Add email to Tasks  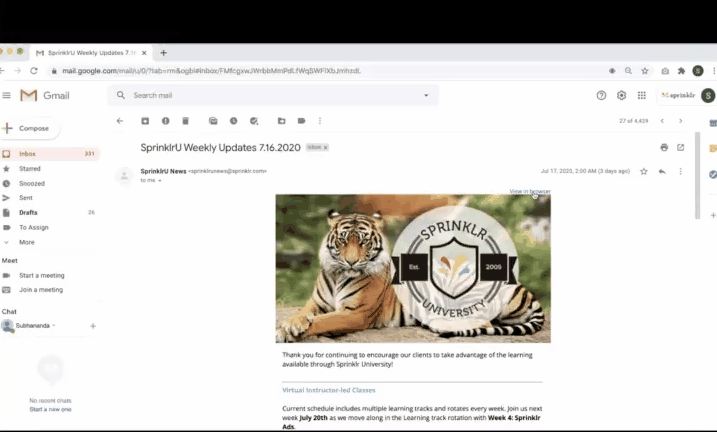pyautogui.click(x=254, y=121)
